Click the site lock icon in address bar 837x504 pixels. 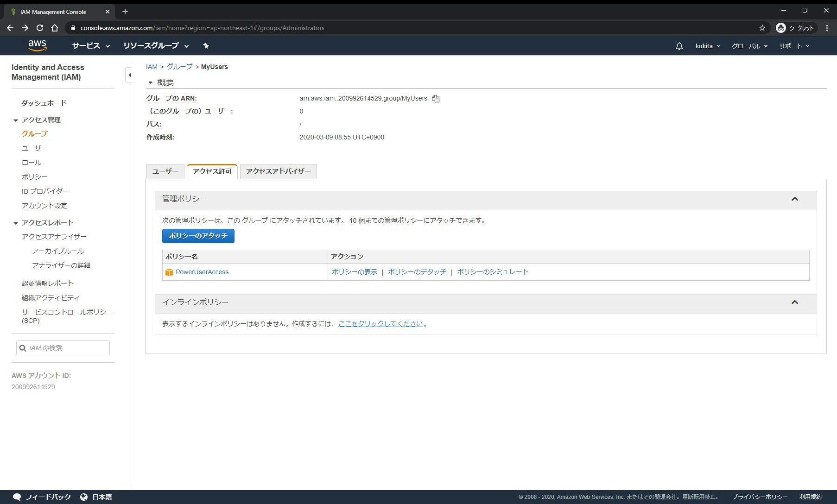coord(73,28)
